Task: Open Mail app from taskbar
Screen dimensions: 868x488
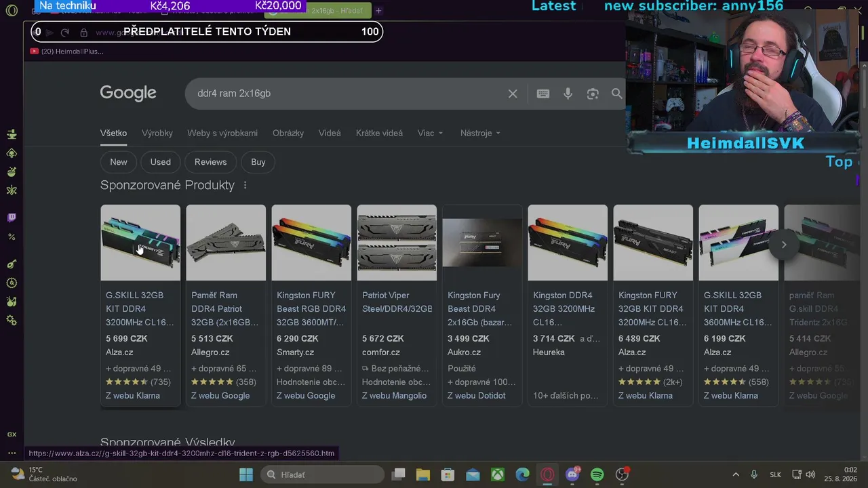Action: (473, 474)
